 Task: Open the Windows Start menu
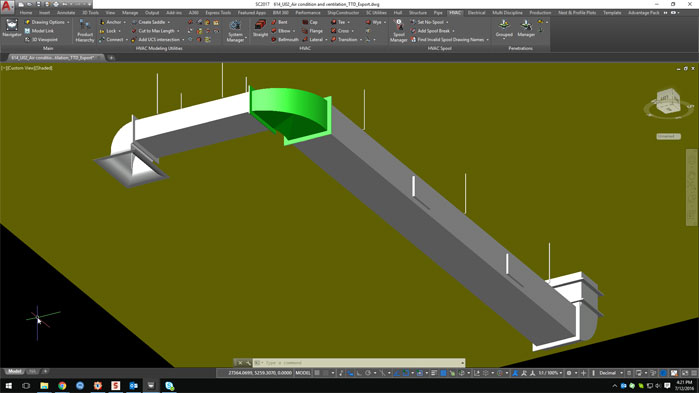pos(8,385)
